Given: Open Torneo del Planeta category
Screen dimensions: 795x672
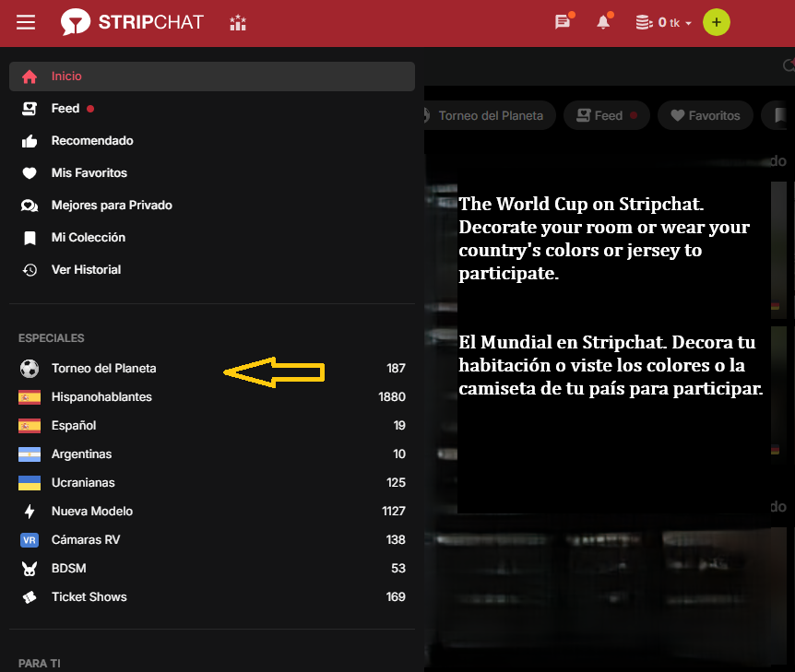Looking at the screenshot, I should tap(212, 369).
